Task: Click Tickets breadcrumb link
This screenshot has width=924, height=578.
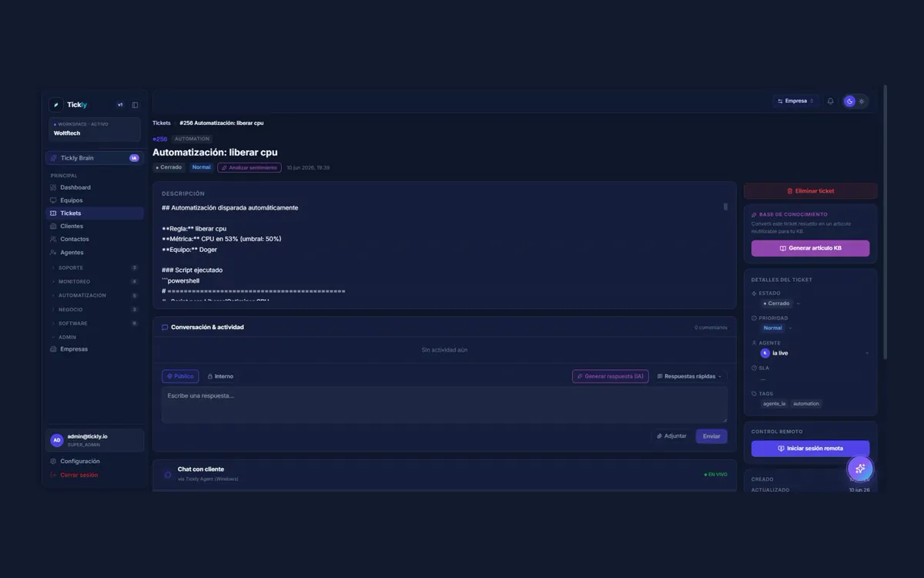Action: coord(162,123)
